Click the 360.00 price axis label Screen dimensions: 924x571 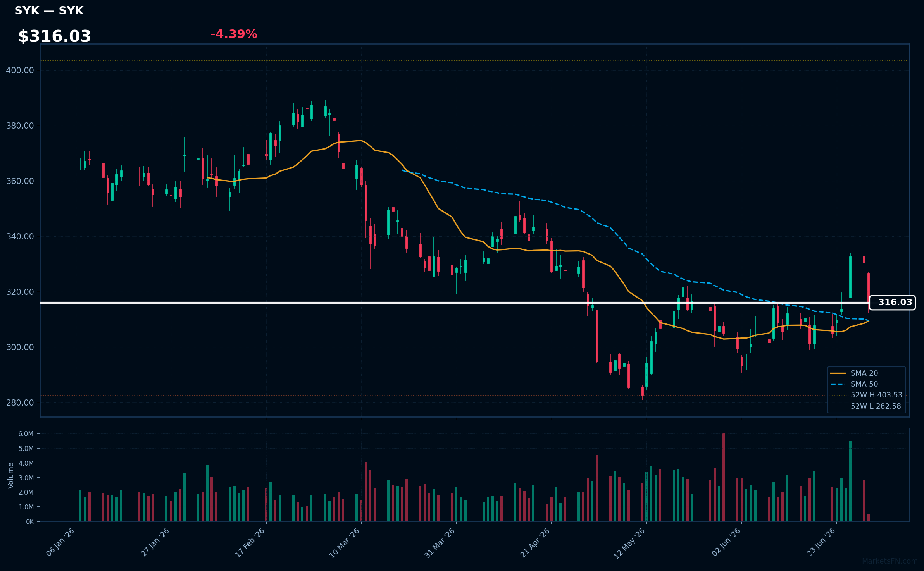[x=20, y=181]
